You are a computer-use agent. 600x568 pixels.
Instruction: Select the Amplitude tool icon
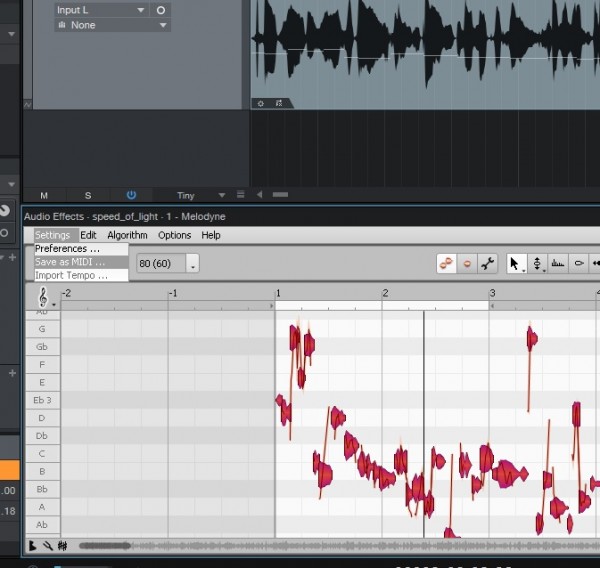click(580, 264)
